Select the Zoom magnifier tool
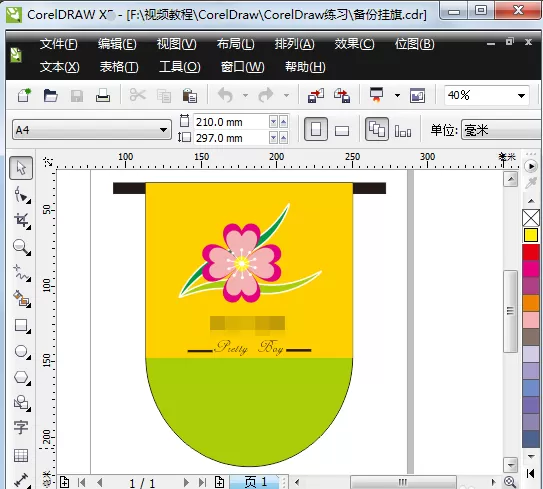Viewport: 543px width, 489px height. click(x=22, y=247)
